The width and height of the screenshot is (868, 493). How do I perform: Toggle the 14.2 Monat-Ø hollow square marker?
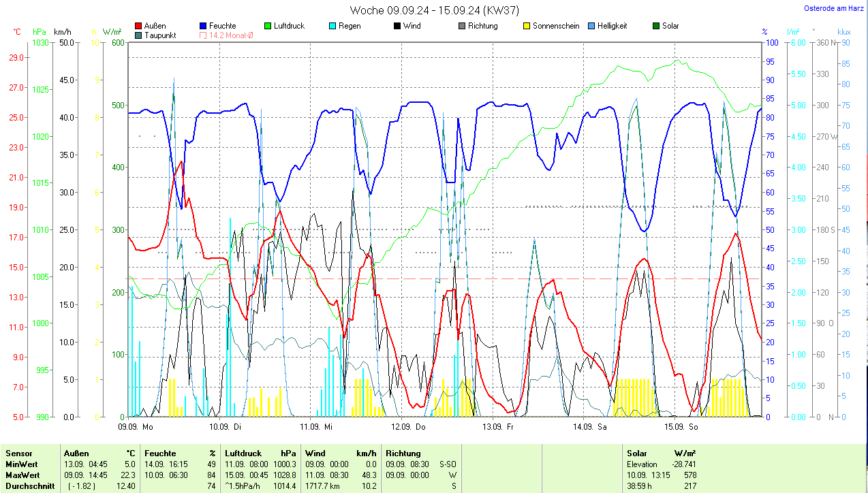204,35
